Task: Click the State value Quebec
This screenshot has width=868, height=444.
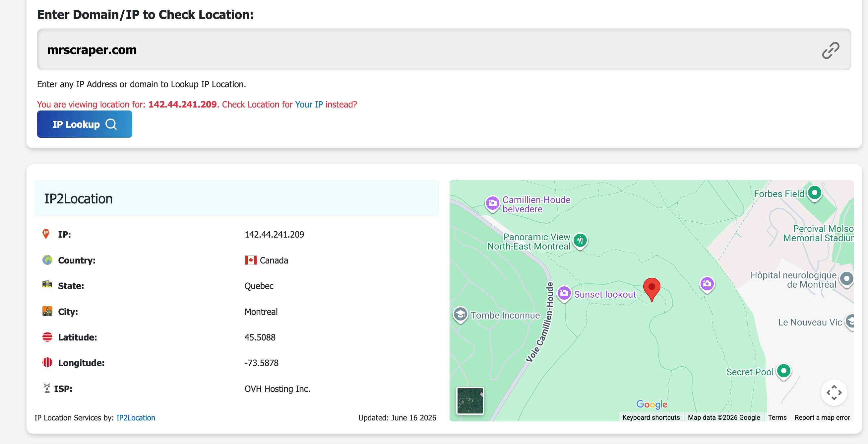Action: 259,286
